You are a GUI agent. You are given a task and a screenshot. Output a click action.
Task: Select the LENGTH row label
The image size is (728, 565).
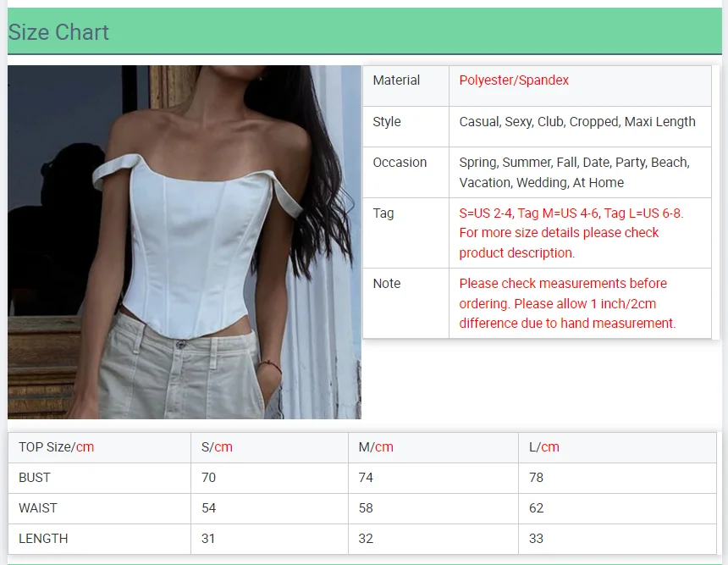tap(43, 539)
